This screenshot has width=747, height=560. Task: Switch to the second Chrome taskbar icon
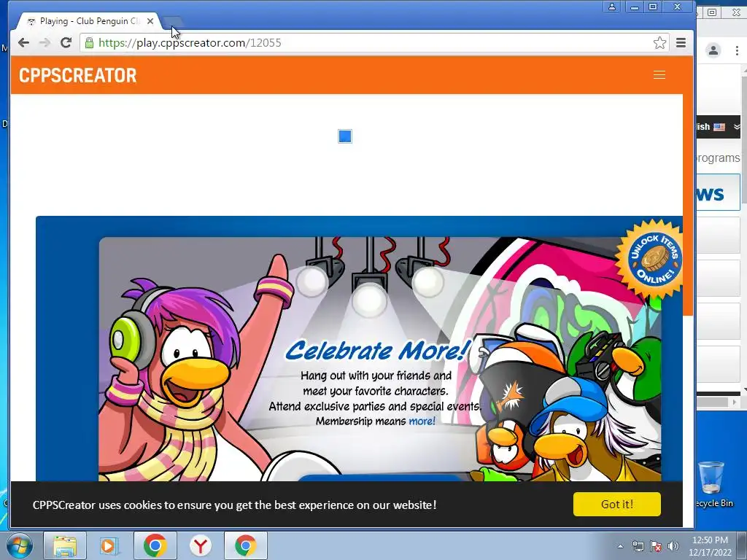click(x=245, y=545)
